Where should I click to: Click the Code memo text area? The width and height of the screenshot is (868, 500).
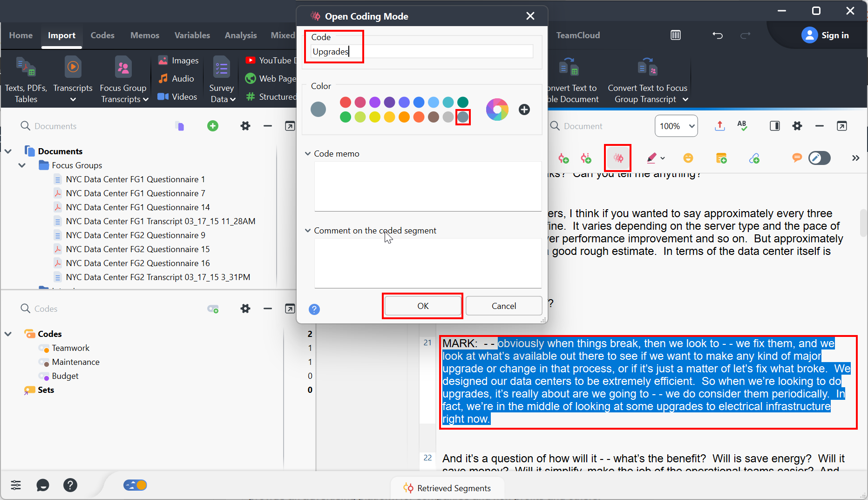tap(428, 186)
